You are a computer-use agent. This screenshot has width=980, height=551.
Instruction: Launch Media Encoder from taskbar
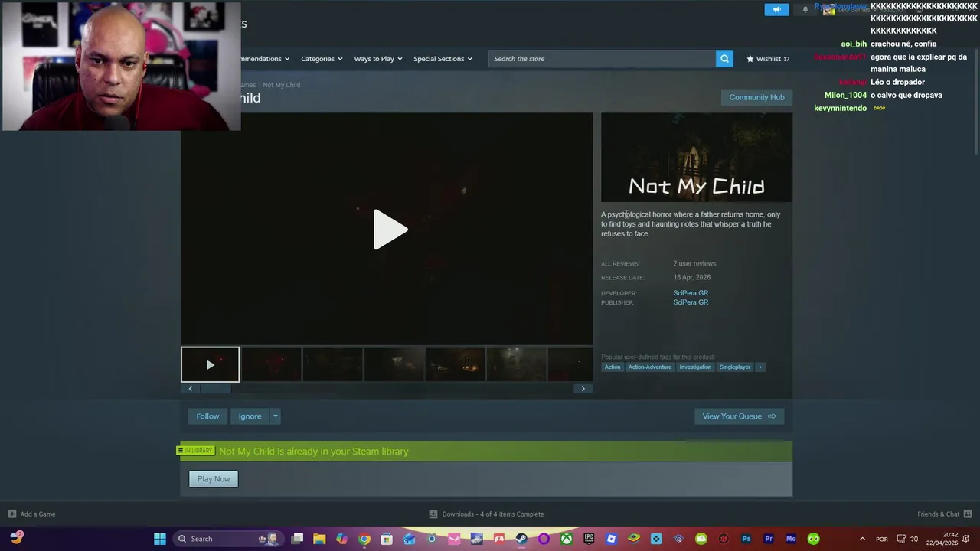(x=791, y=539)
